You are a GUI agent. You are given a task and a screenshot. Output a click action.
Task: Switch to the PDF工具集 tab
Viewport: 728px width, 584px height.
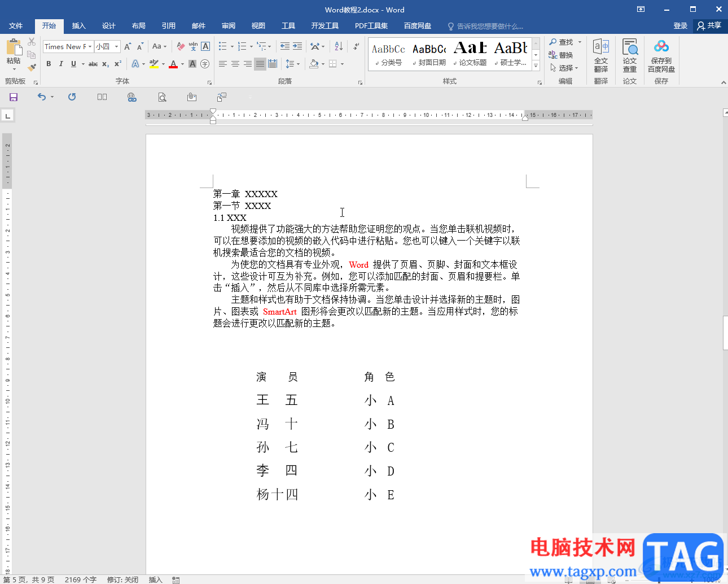click(x=371, y=26)
